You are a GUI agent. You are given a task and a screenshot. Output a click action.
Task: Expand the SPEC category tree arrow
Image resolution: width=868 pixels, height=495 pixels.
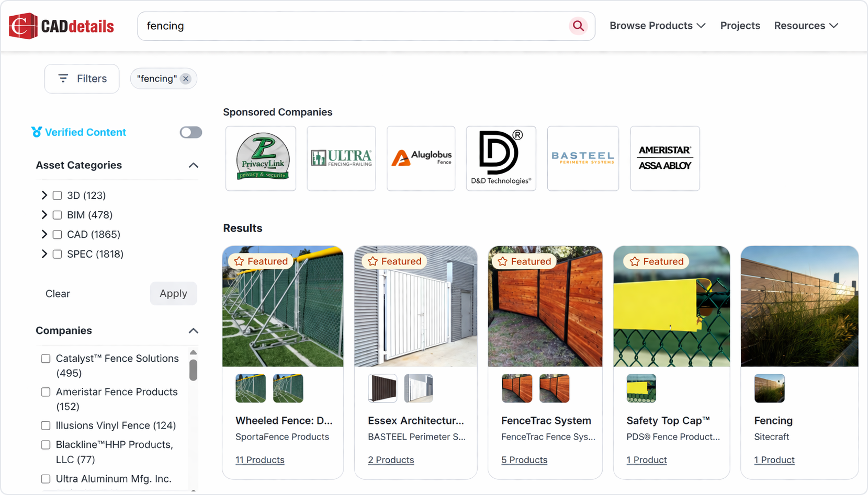coord(44,254)
